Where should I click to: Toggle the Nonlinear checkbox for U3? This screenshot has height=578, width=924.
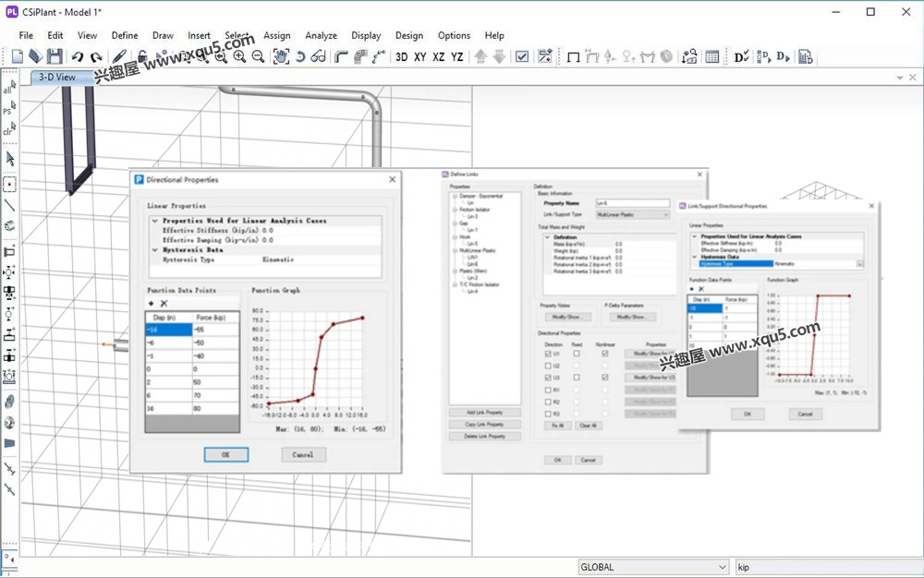[605, 378]
